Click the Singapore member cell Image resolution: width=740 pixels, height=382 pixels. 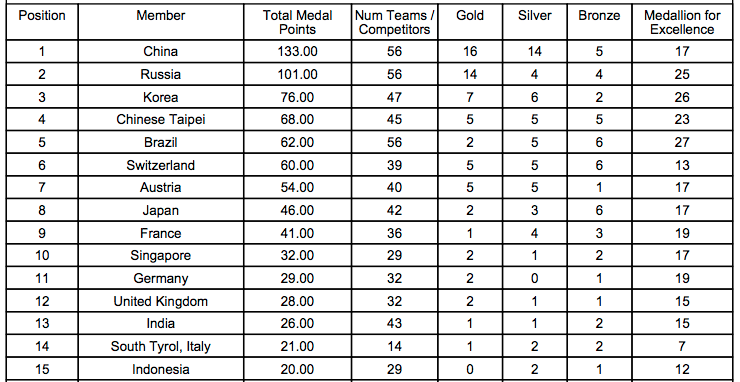click(160, 255)
